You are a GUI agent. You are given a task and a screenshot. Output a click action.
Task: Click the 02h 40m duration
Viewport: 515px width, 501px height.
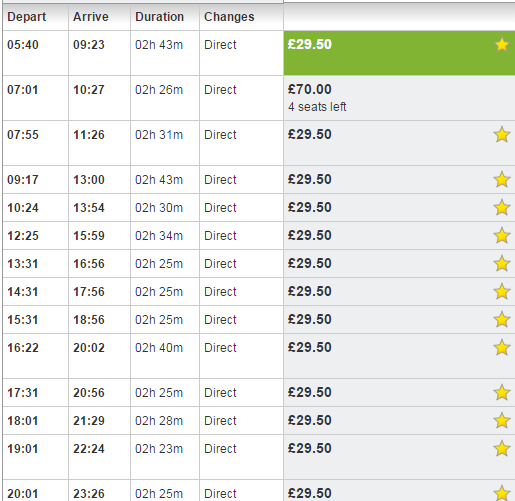tap(159, 348)
